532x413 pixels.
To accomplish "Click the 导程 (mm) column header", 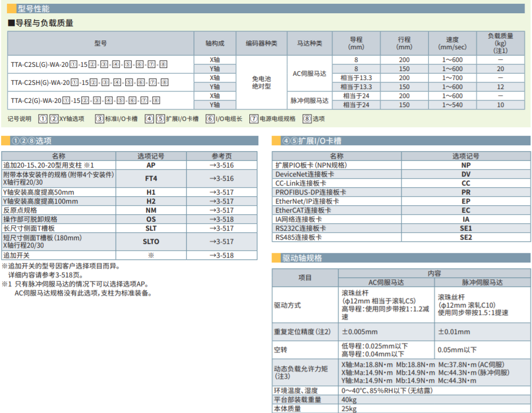I will [356, 43].
